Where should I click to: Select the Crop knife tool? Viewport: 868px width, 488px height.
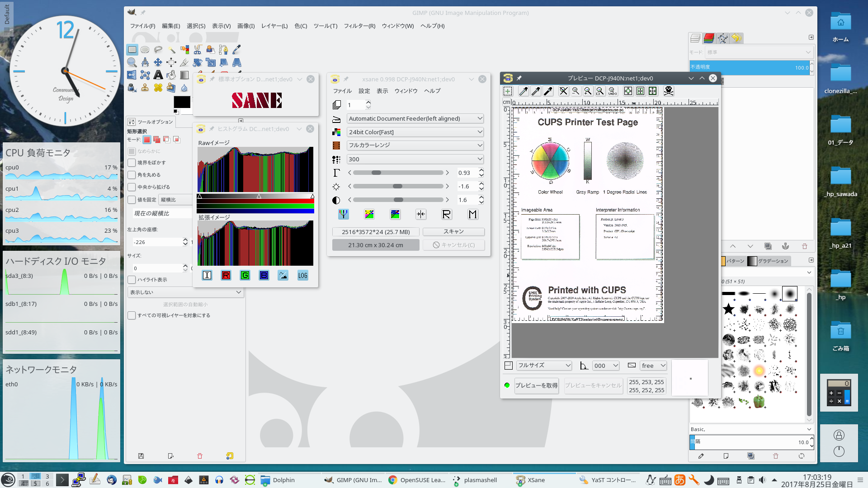pyautogui.click(x=184, y=62)
